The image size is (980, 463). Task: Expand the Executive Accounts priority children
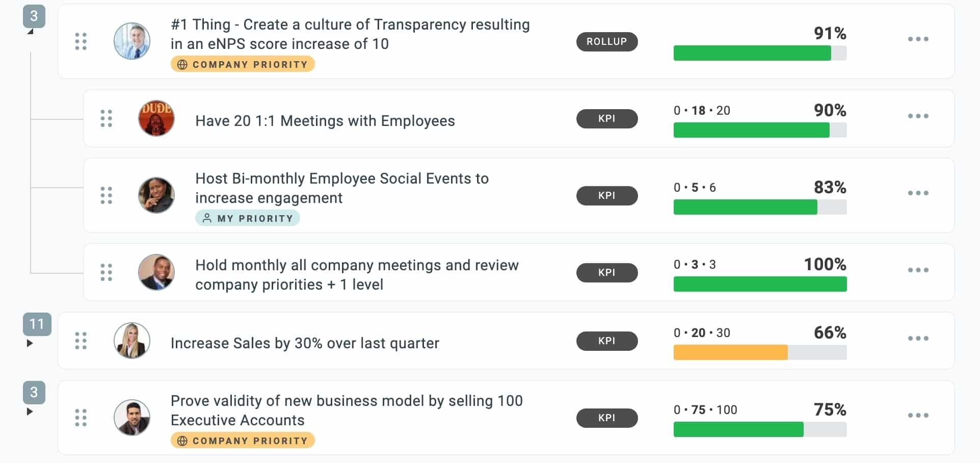pyautogui.click(x=30, y=411)
